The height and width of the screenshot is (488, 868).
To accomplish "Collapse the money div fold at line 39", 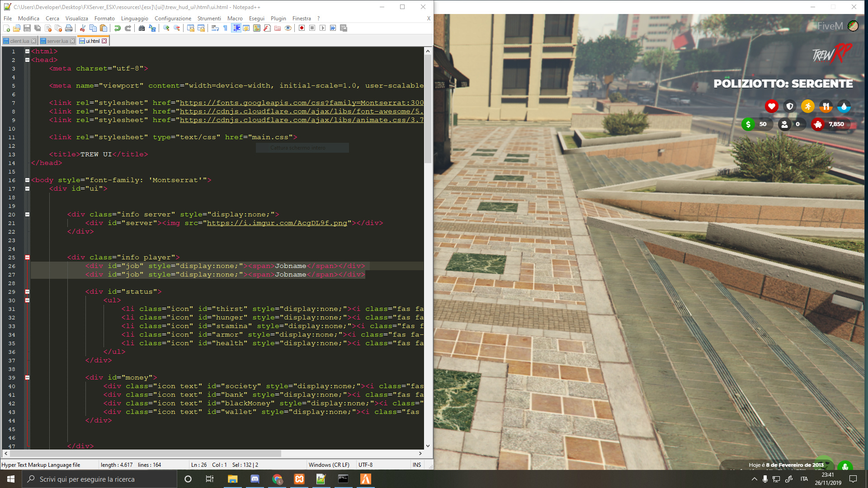I will click(28, 377).
